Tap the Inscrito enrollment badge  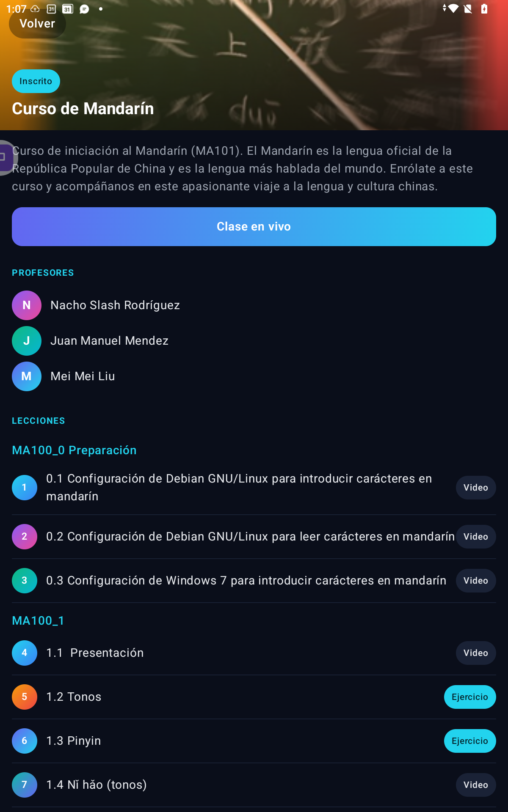tap(36, 81)
